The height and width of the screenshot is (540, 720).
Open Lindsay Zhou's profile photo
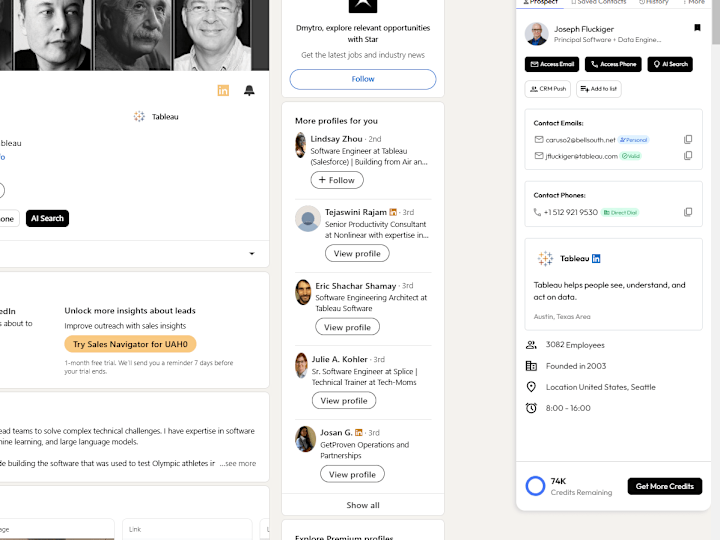point(301,145)
